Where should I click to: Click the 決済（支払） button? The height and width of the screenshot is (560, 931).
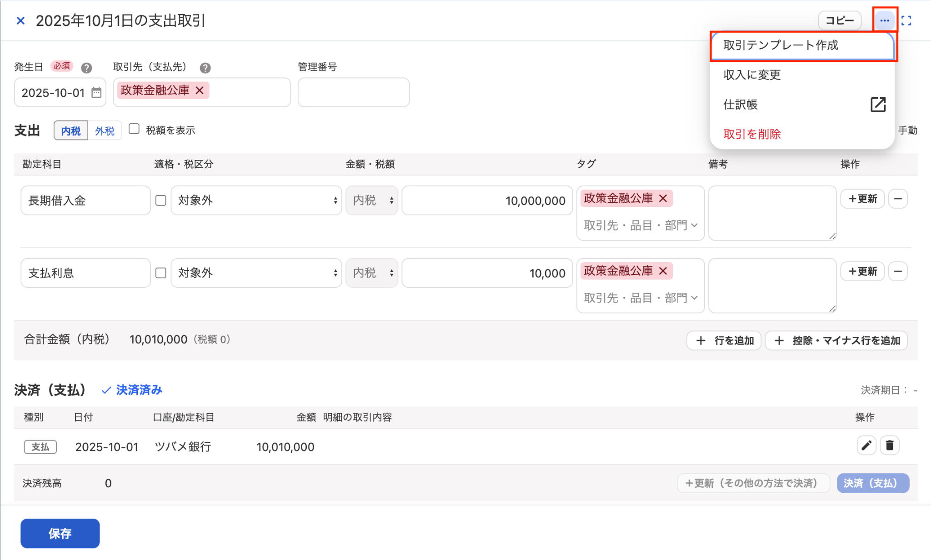873,483
